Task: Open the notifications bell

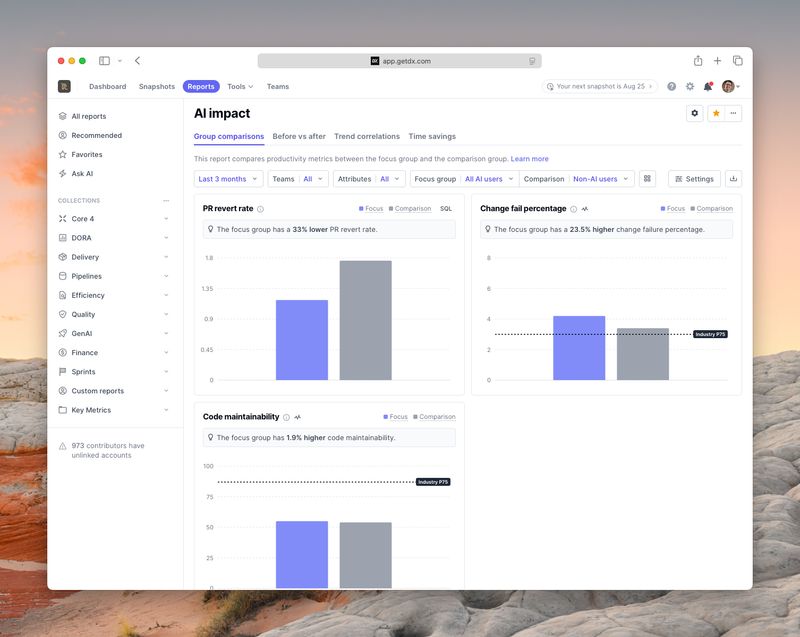Action: [x=708, y=87]
